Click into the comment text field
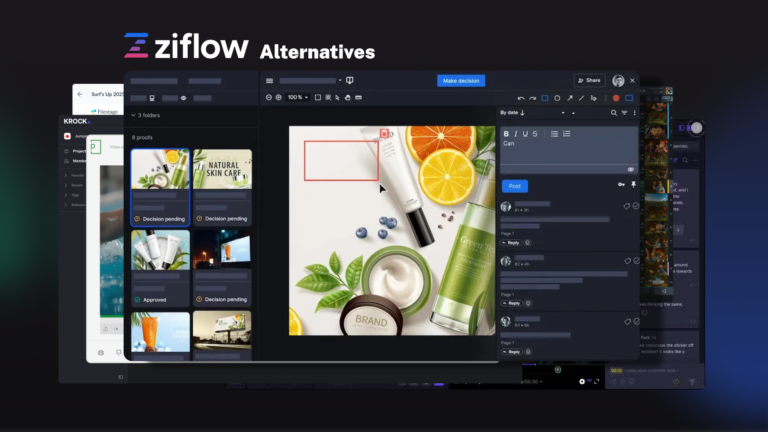Viewport: 768px width, 432px height. 569,151
